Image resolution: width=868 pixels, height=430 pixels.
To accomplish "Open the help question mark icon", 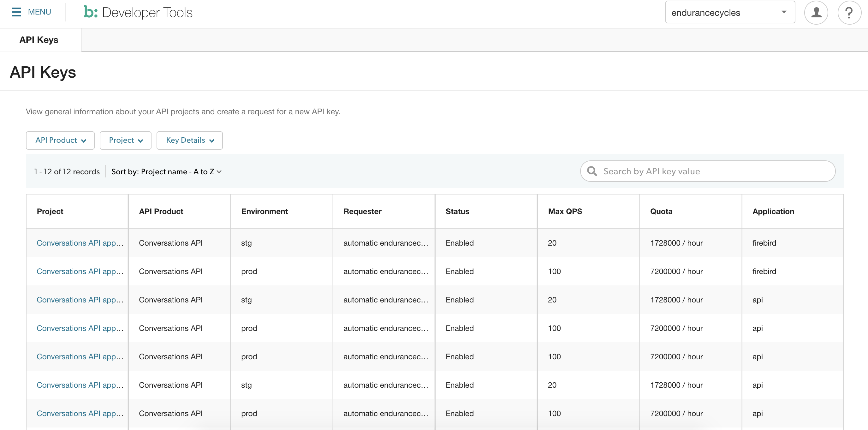I will pyautogui.click(x=849, y=12).
